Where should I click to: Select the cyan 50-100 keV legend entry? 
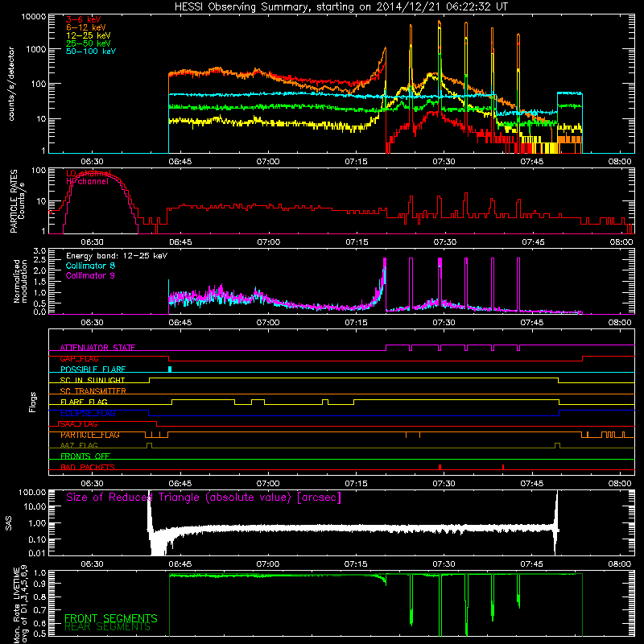[91, 52]
